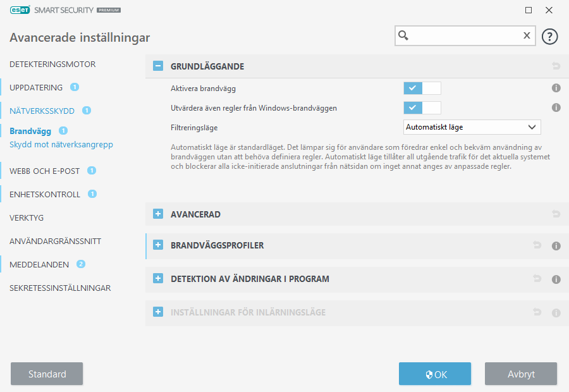Viewport: 569px width, 392px height.
Task: Toggle Aktivera brandvägg switch
Action: (422, 89)
